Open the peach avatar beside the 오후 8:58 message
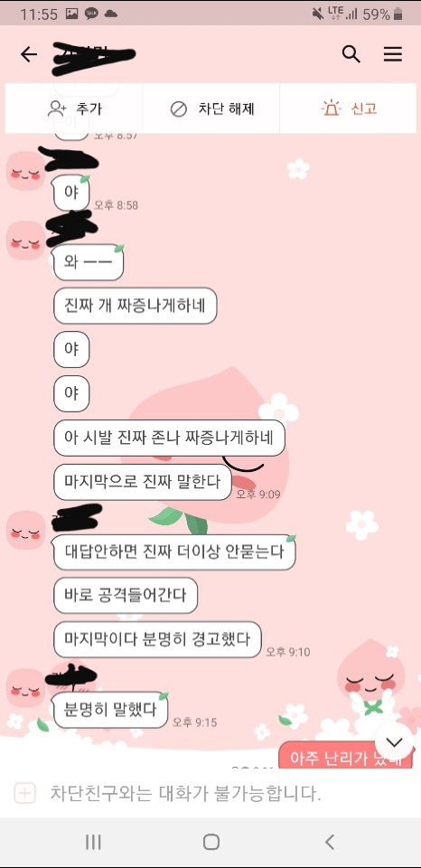 coord(25,172)
